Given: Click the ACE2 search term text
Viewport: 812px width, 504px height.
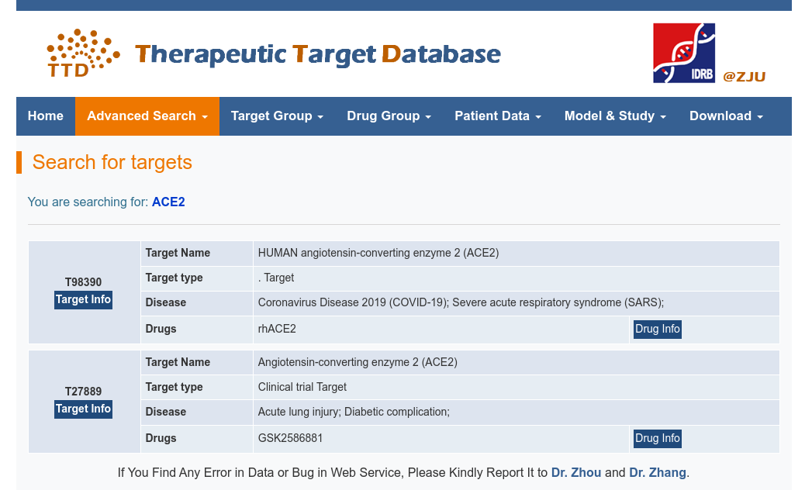Looking at the screenshot, I should [x=168, y=202].
